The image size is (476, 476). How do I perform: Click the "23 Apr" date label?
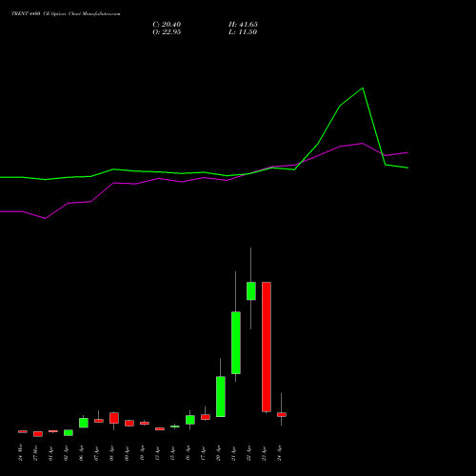click(x=264, y=453)
